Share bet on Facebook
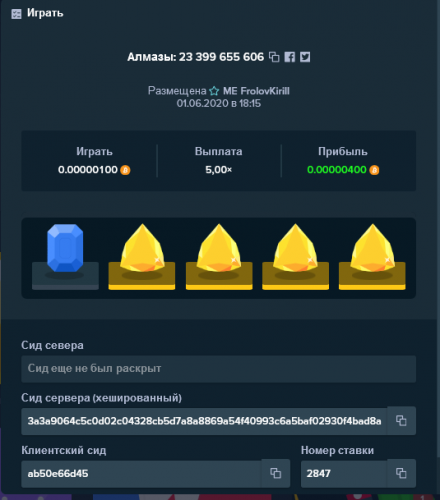 click(290, 57)
